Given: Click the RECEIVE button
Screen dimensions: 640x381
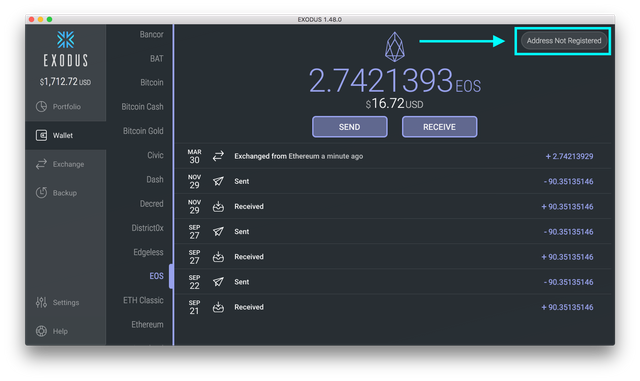Looking at the screenshot, I should 440,127.
